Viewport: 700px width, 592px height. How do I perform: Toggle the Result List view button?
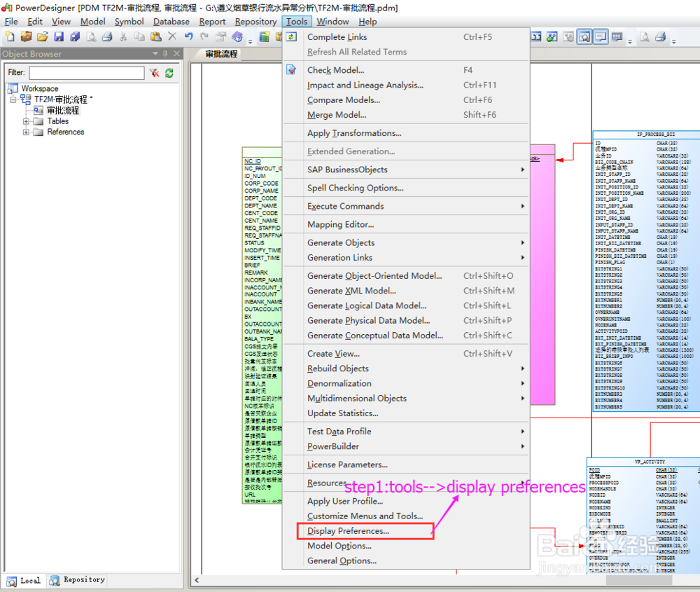[x=617, y=36]
